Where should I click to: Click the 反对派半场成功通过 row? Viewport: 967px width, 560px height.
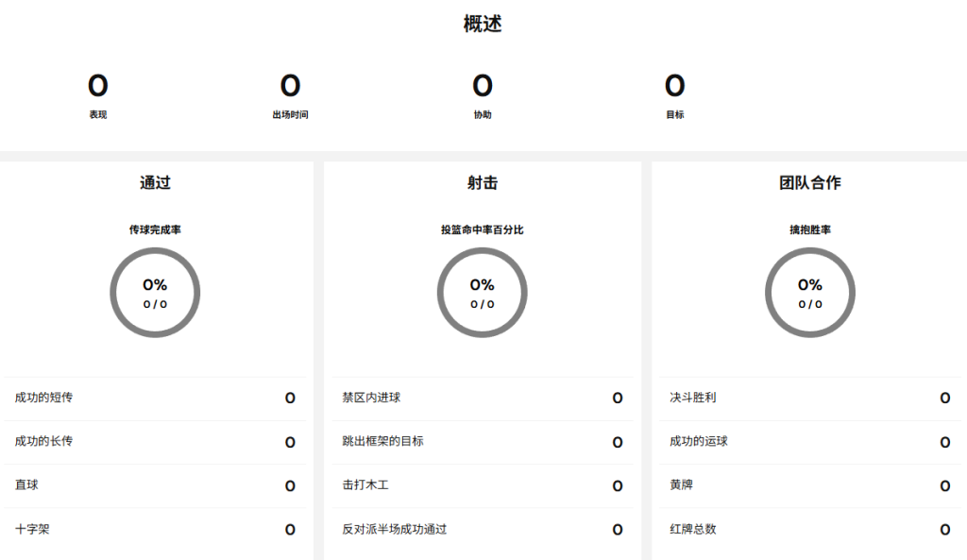coord(483,530)
